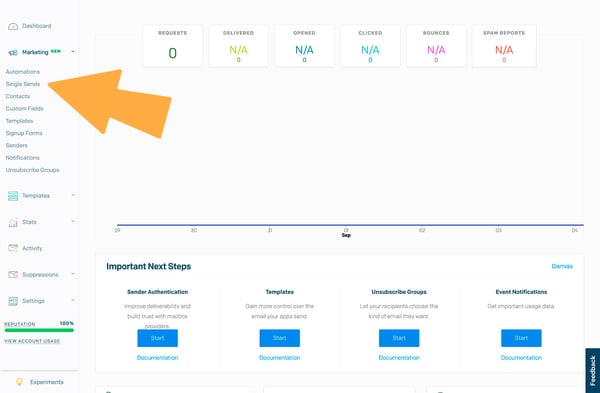Expand the Suppressions section chevron
Screen dimensions: 600x393
73,274
